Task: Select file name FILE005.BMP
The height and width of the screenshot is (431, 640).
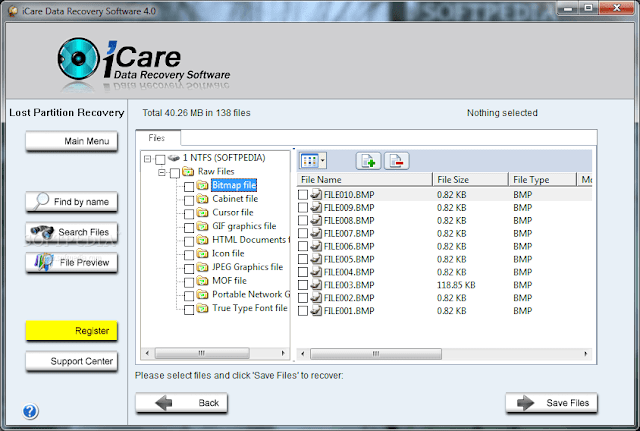Action: (349, 259)
